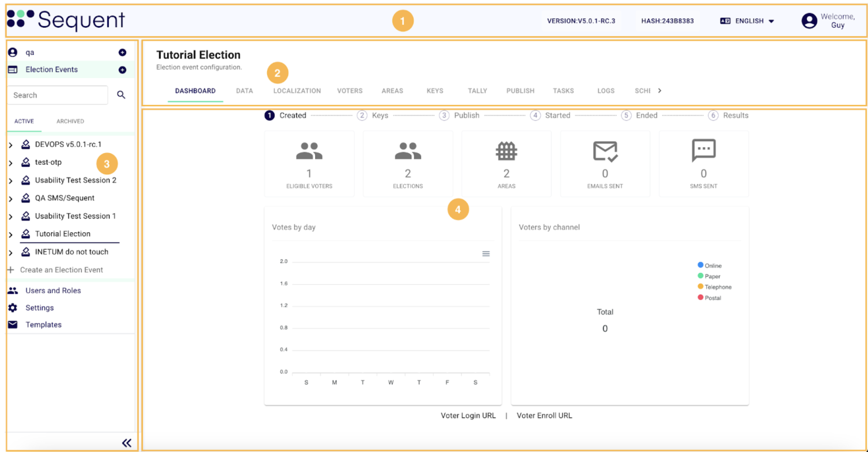
Task: Click Create an Election Event
Action: pos(61,270)
